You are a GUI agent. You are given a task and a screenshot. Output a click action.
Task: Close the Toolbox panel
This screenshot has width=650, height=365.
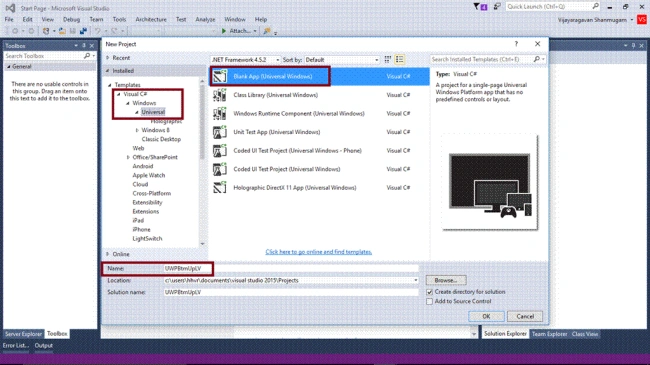coord(92,46)
